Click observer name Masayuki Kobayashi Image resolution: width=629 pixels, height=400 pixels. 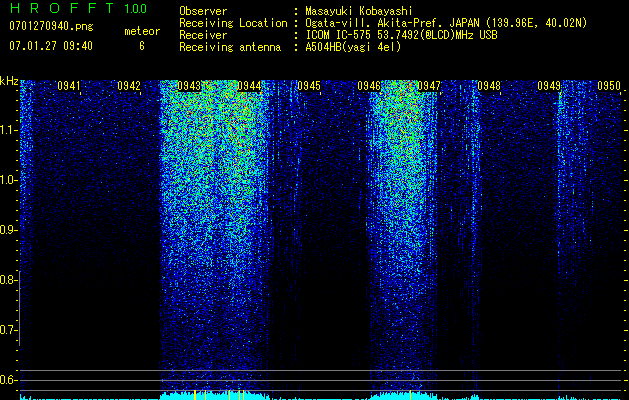(359, 11)
